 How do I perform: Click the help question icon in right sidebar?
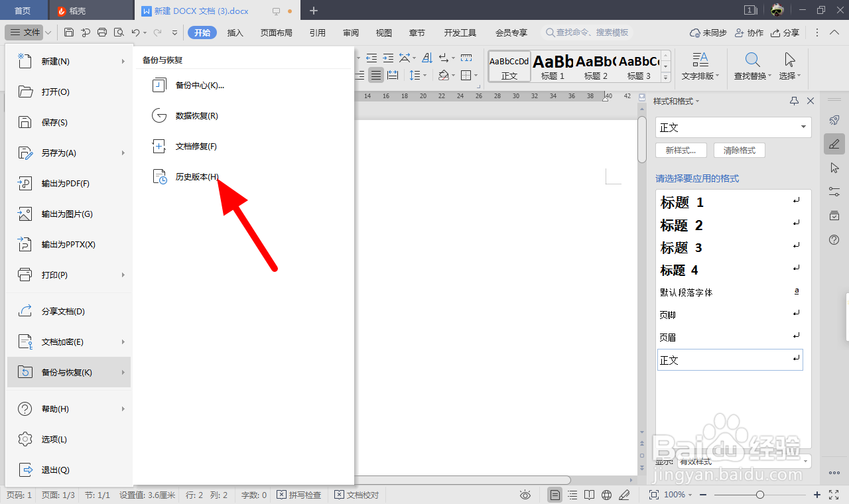pos(834,239)
